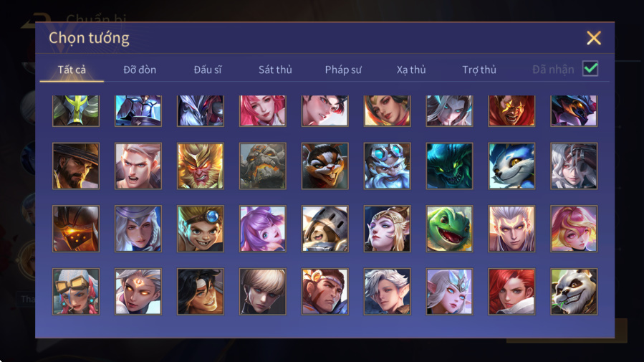Viewport: 644px width, 362px height.
Task: Switch to the Pháp sư tab
Action: coord(343,70)
